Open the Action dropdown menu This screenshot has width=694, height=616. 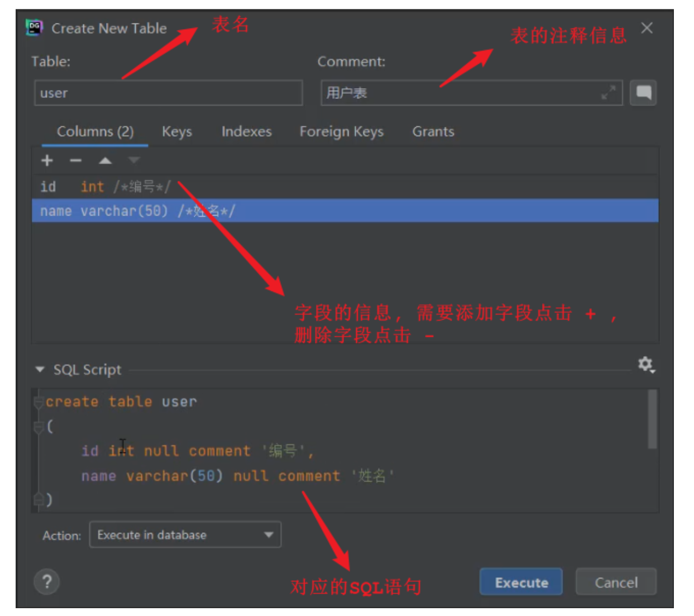[x=185, y=535]
